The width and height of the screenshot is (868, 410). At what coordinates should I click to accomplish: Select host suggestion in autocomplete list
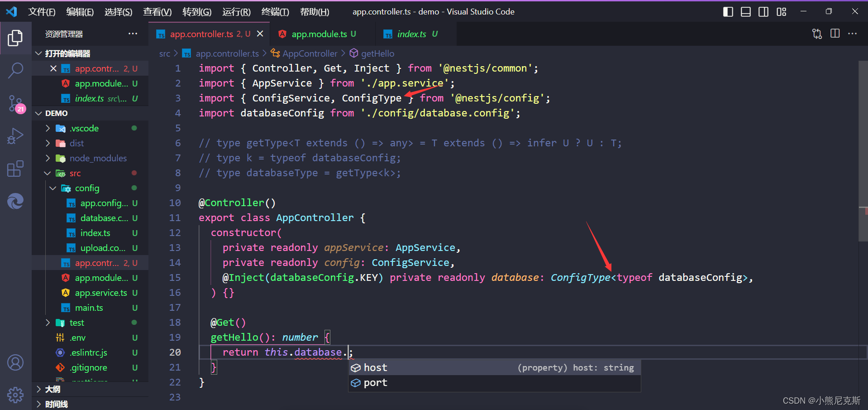point(494,367)
